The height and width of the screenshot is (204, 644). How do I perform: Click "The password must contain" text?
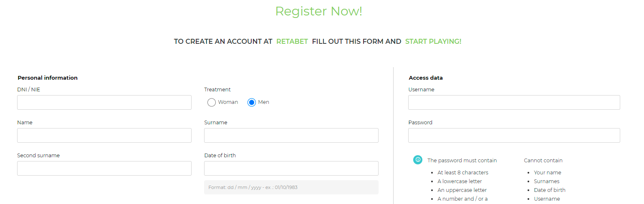462,161
